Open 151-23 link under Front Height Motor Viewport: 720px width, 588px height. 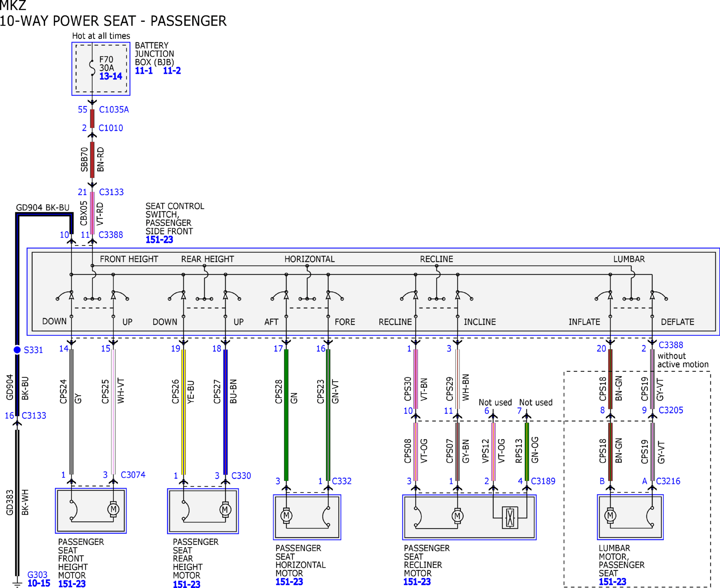tap(72, 584)
